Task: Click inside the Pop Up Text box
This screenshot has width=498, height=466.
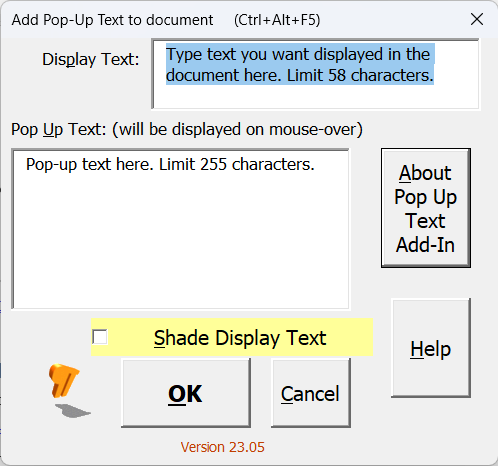Action: [180, 229]
